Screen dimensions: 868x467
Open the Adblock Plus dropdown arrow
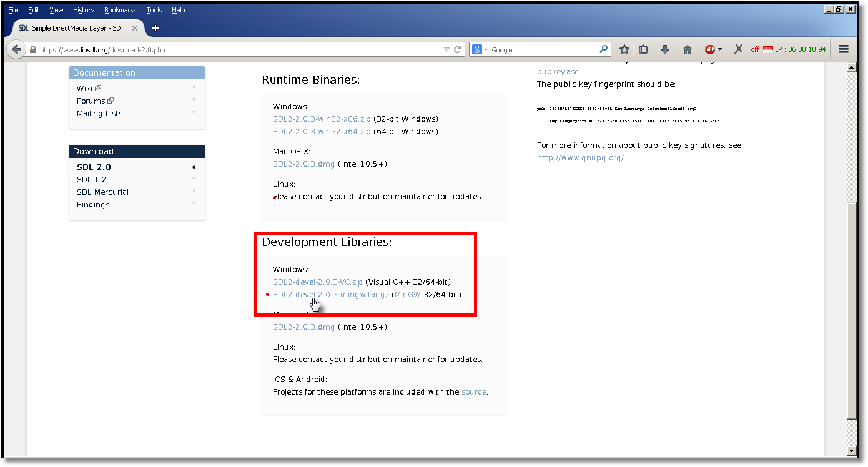click(x=719, y=49)
